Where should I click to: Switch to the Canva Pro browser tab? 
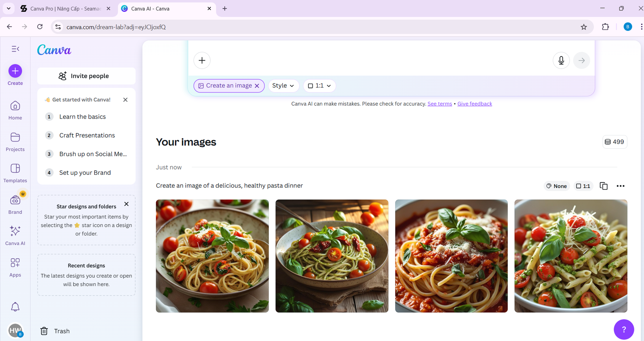tap(65, 9)
